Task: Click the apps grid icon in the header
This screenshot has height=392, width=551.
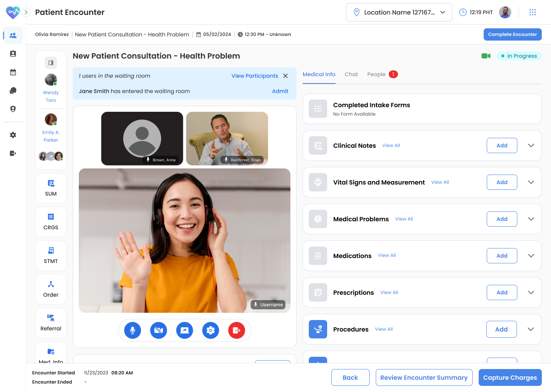Action: [x=533, y=12]
